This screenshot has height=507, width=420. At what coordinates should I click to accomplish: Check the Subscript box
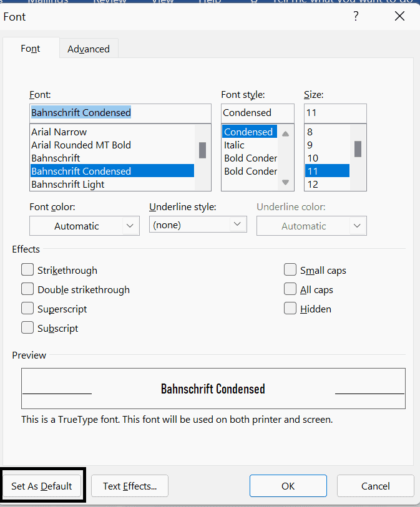tap(27, 328)
